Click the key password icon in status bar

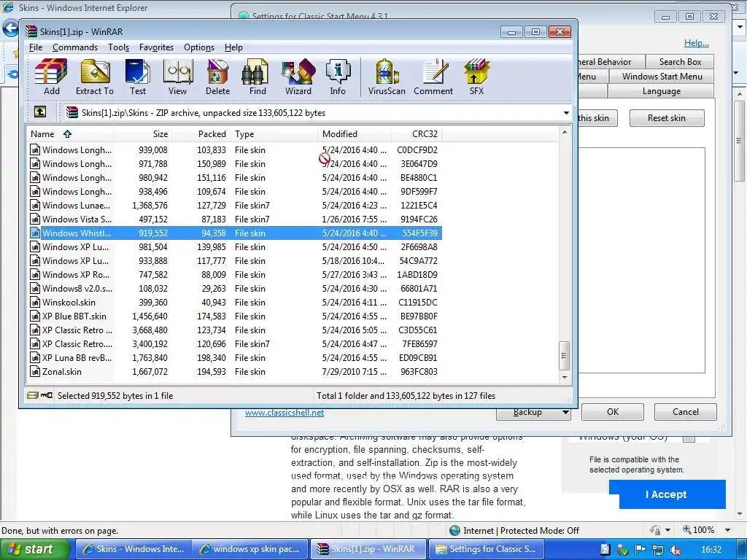point(47,395)
